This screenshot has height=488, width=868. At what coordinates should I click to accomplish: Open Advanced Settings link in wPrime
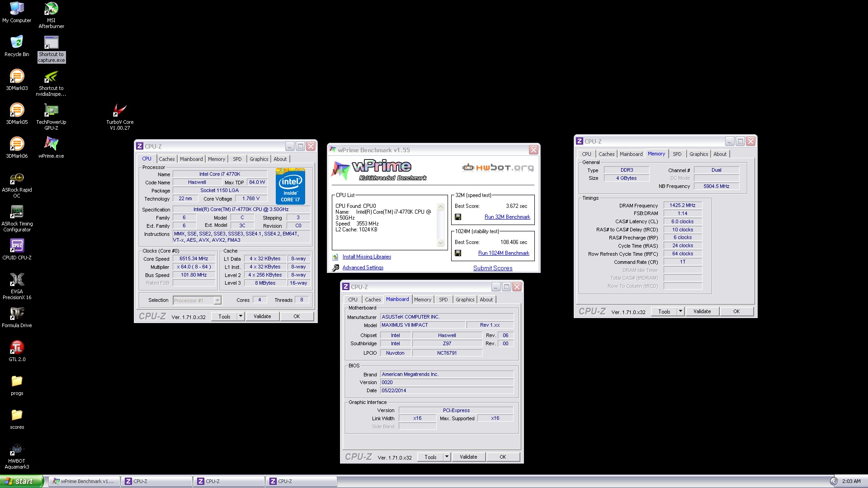tap(363, 267)
